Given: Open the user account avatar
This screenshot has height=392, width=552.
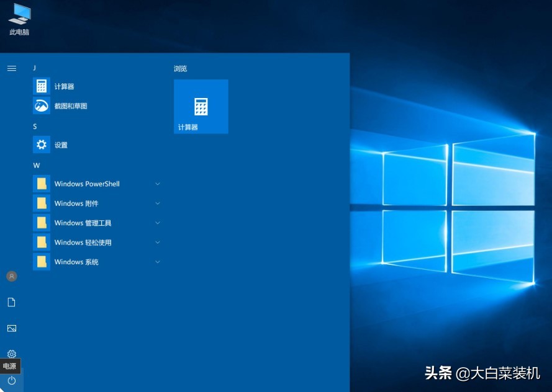Looking at the screenshot, I should point(12,277).
